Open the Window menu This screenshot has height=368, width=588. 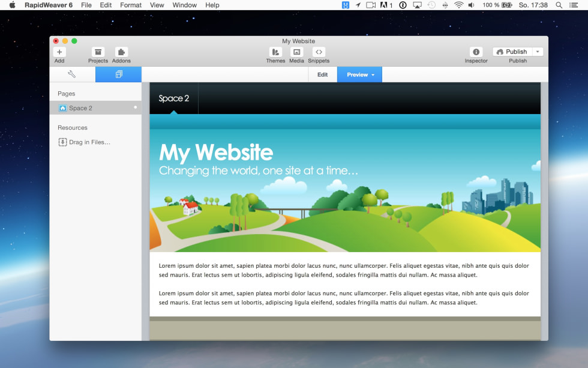(x=185, y=5)
